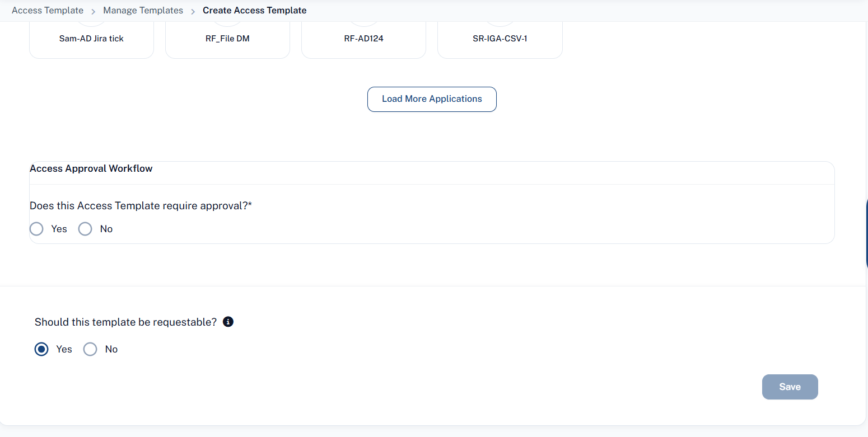
Task: Choose No for template requestable
Action: click(90, 349)
